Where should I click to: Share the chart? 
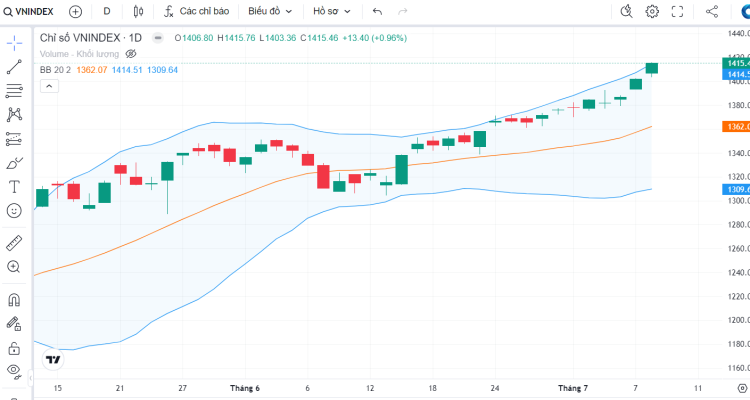(712, 11)
